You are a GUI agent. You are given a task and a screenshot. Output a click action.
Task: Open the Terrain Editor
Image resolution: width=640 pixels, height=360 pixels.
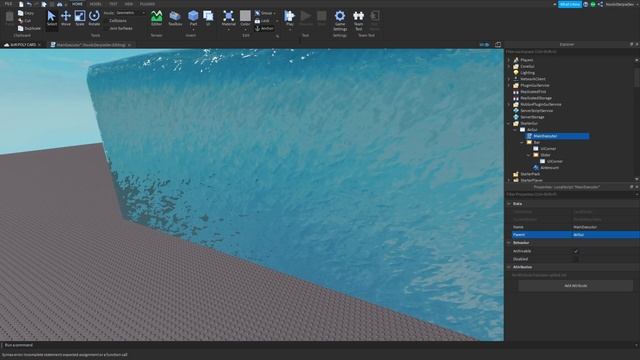[156, 18]
